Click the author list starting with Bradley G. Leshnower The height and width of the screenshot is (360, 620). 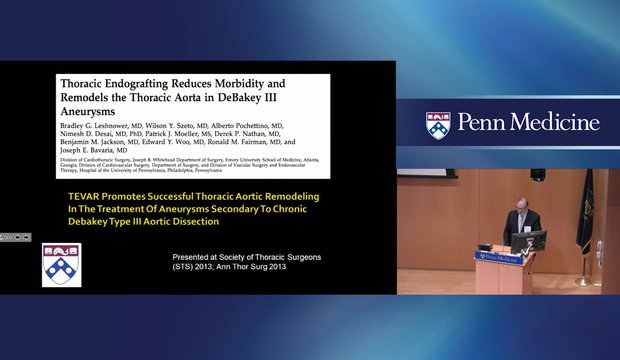click(178, 138)
